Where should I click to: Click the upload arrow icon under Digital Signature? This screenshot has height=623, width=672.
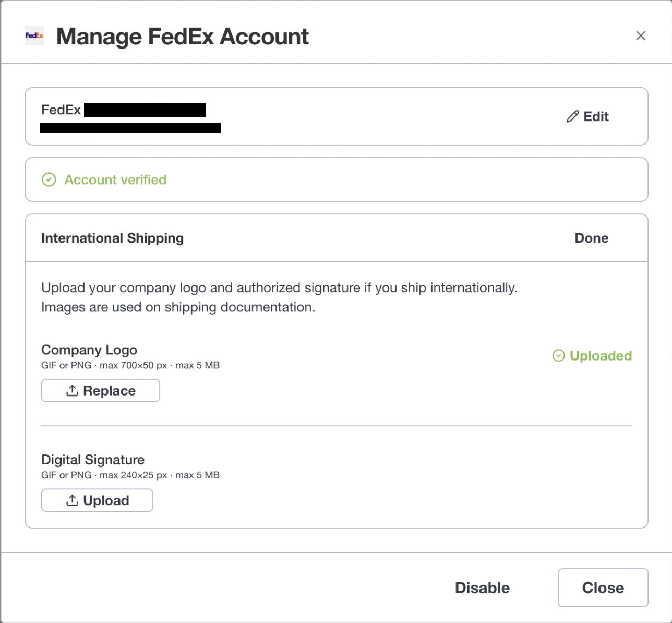pos(72,500)
